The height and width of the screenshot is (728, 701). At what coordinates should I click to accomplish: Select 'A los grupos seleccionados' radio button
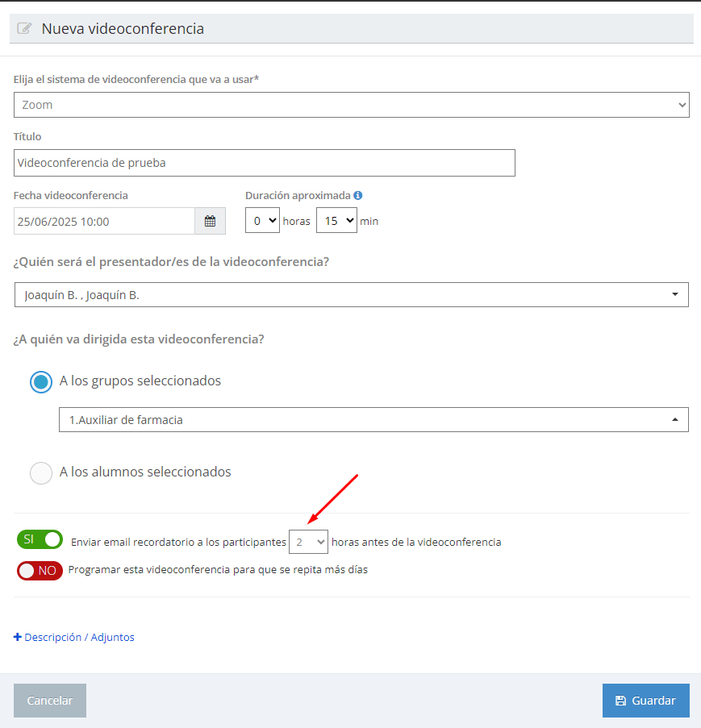tap(41, 381)
